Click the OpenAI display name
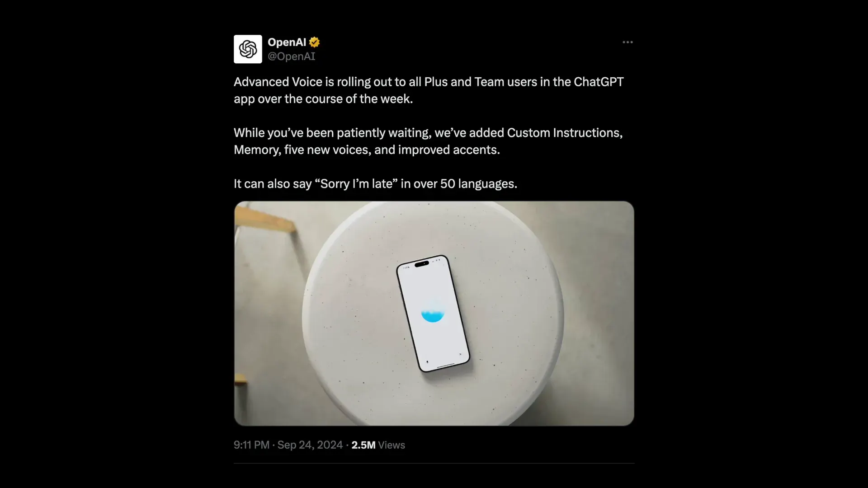 [x=286, y=42]
